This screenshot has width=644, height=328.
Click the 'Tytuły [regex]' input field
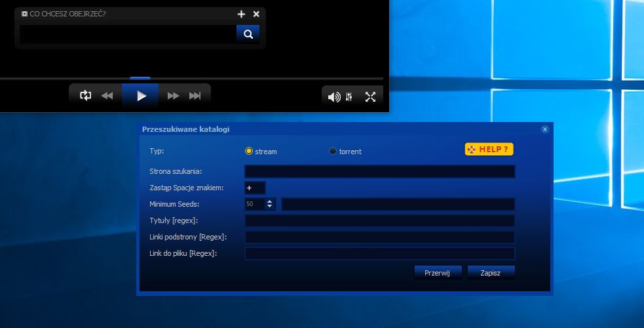[379, 220]
